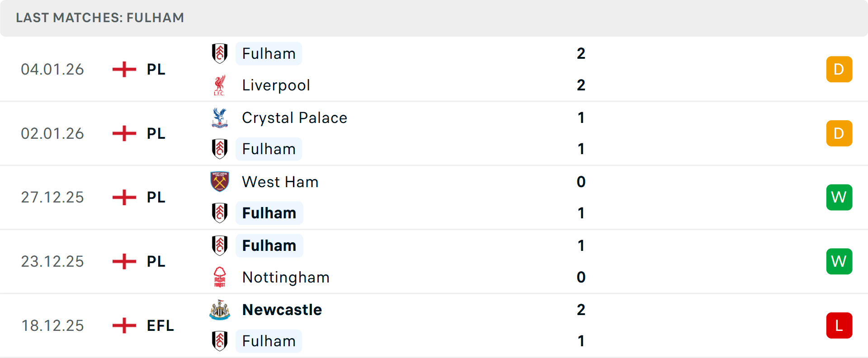This screenshot has height=358, width=868.
Task: Click the England flag beside 04.01.26
Action: [x=124, y=69]
